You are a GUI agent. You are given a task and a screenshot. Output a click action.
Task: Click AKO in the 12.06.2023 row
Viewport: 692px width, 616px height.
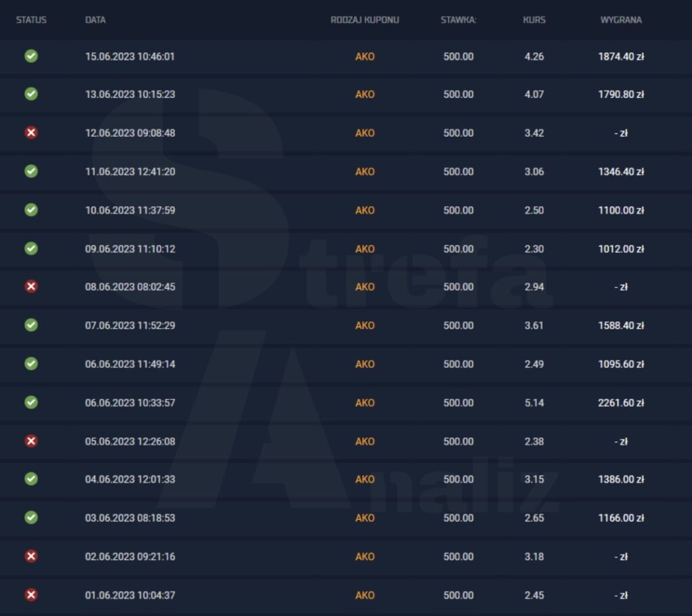[365, 133]
